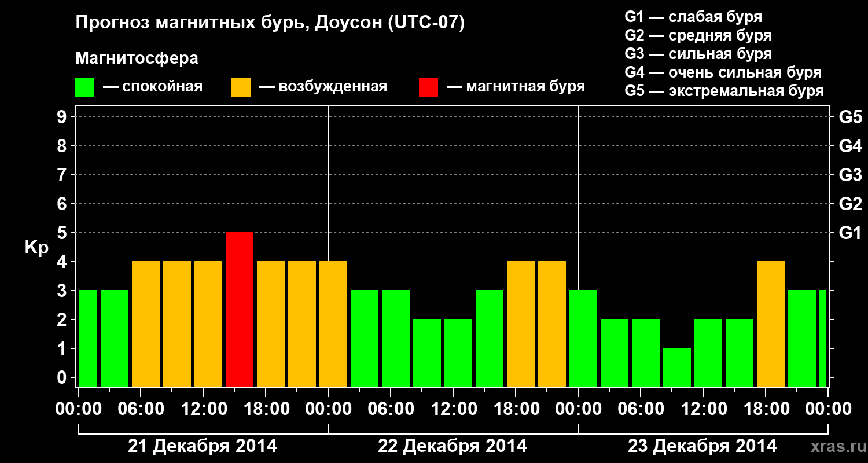Click the description 'G2 — средняя буря'
868x463 pixels.
(698, 35)
